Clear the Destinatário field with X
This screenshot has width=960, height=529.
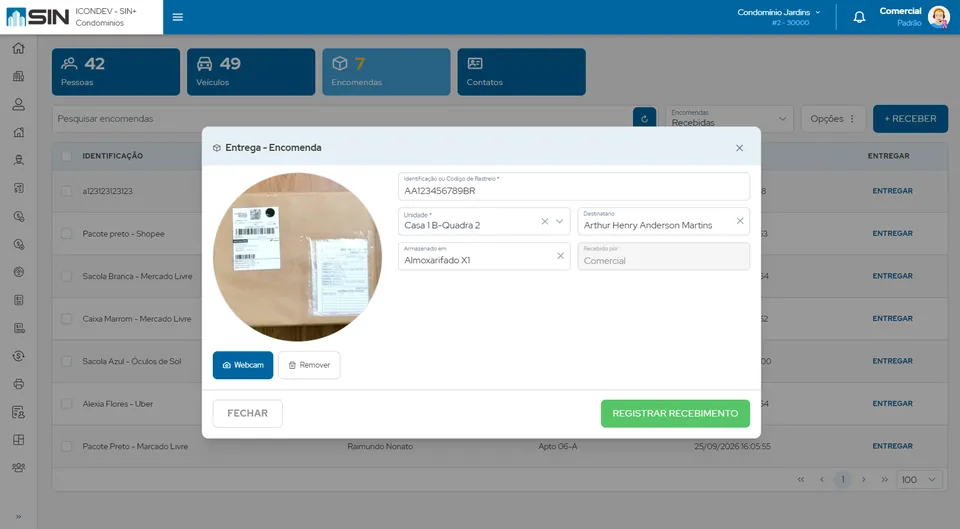[740, 221]
